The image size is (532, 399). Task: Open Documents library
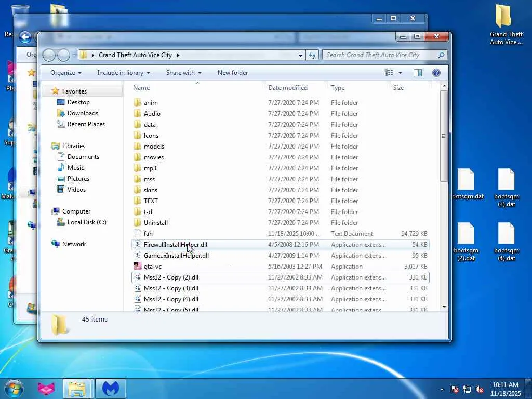[83, 157]
